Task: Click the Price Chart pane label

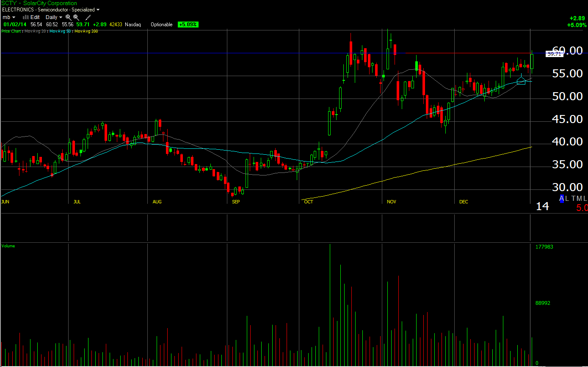Action: [x=11, y=31]
